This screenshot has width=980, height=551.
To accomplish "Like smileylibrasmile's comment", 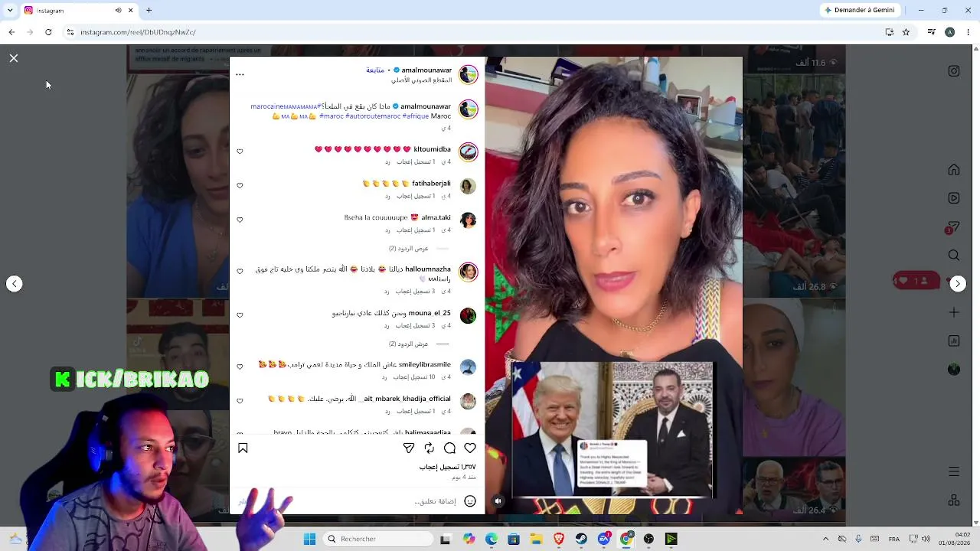I will pyautogui.click(x=240, y=366).
